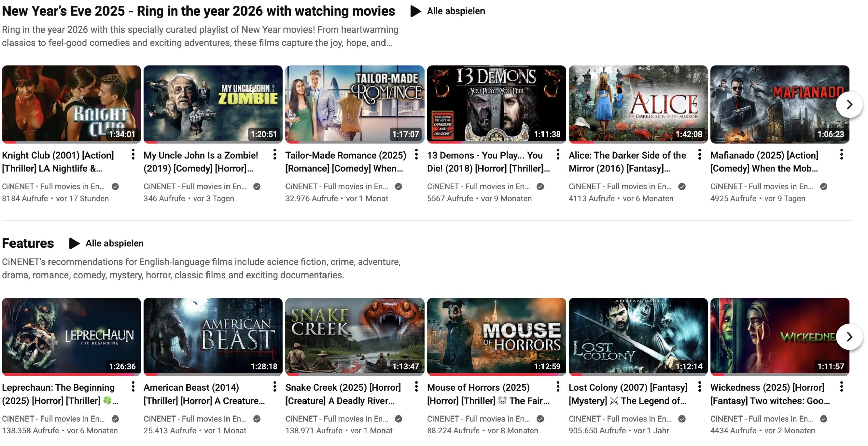Image resolution: width=868 pixels, height=446 pixels.
Task: Open the Features section heading
Action: click(x=28, y=243)
